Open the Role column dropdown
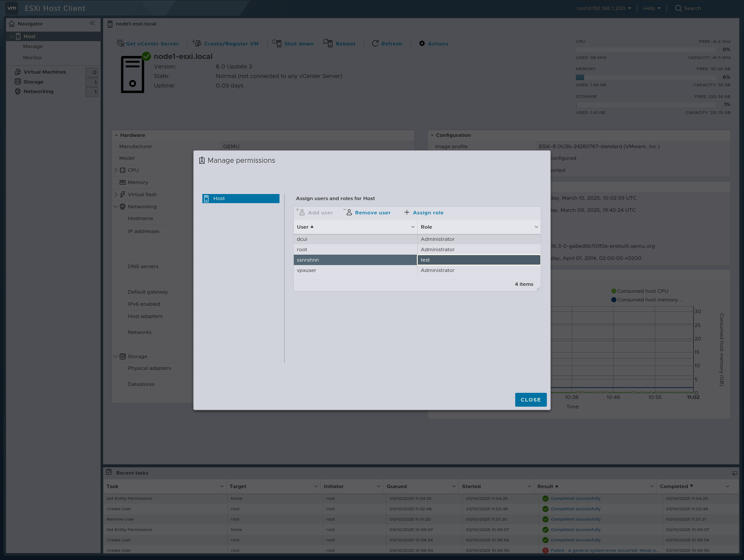The height and width of the screenshot is (560, 744). (536, 227)
